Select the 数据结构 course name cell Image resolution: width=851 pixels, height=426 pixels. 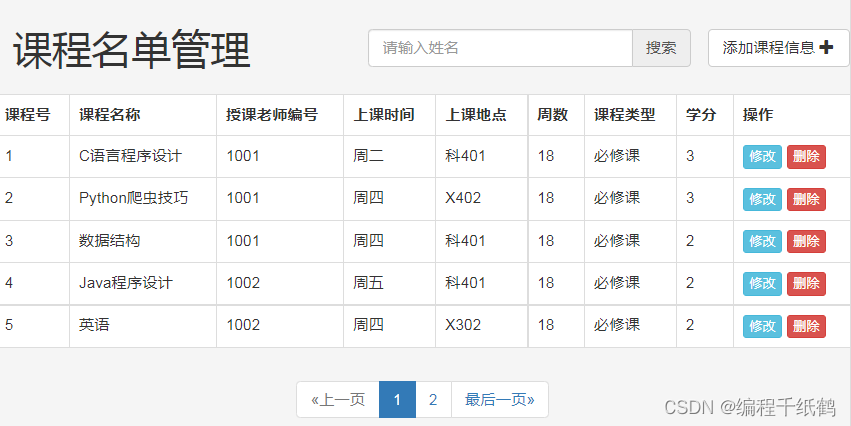pos(143,241)
